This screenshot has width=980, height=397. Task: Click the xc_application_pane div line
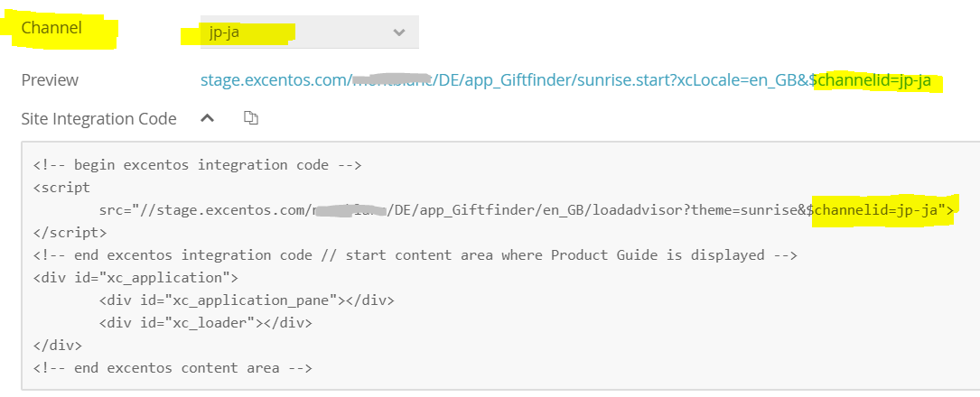(247, 300)
